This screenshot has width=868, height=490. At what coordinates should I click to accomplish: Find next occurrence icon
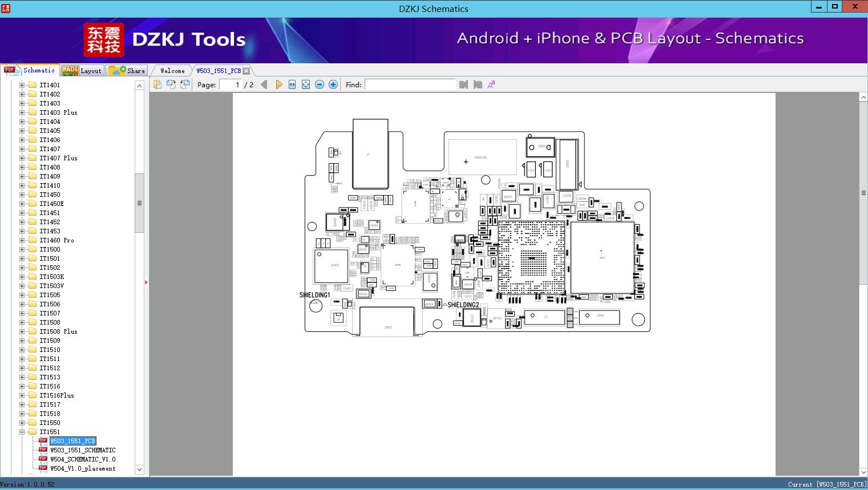pos(478,84)
